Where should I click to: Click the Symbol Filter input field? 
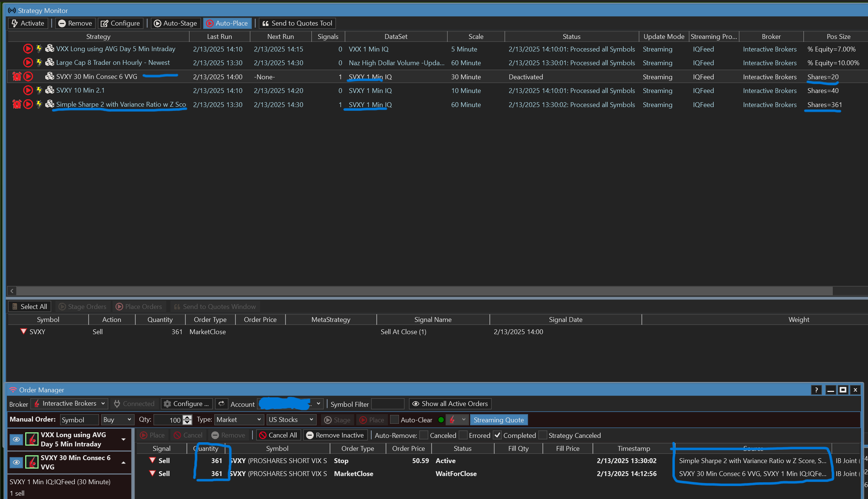tap(387, 404)
